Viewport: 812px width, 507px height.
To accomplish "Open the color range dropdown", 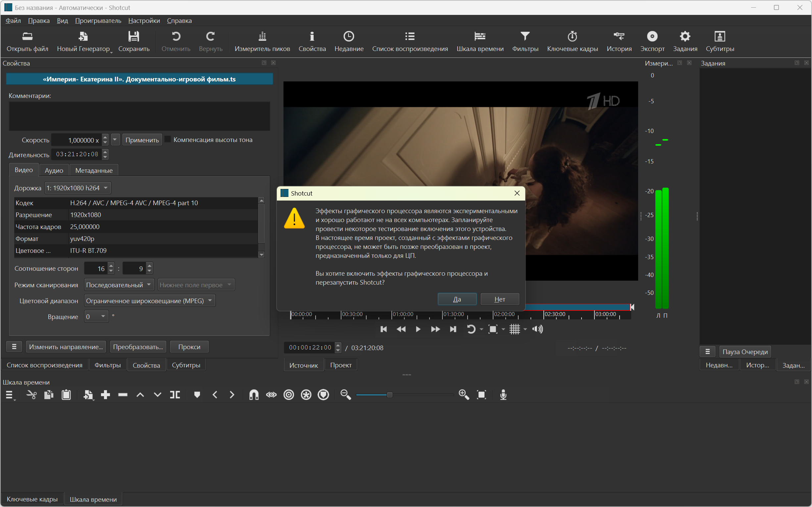I will click(149, 301).
